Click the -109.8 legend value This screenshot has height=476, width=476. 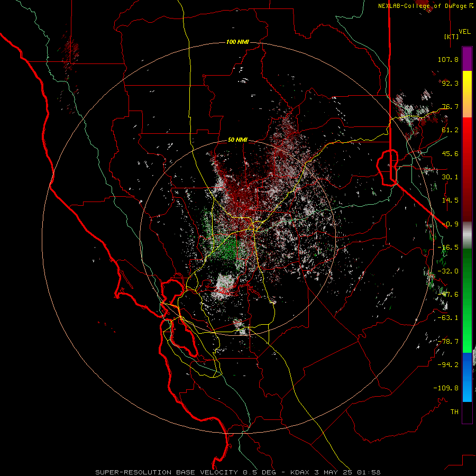pyautogui.click(x=446, y=388)
